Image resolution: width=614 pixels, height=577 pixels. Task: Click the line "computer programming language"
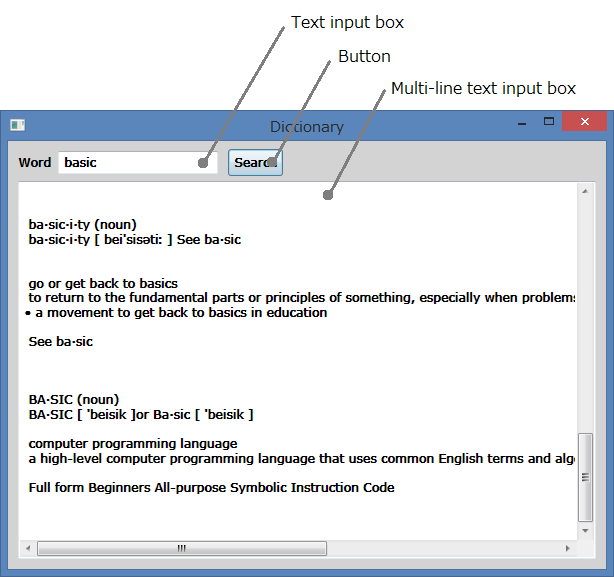tap(133, 444)
